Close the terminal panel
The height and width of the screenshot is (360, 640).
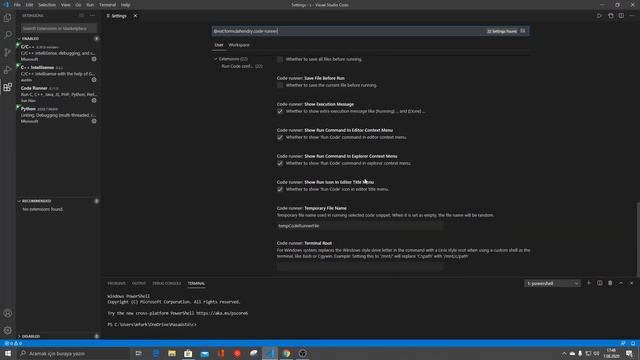[x=631, y=283]
